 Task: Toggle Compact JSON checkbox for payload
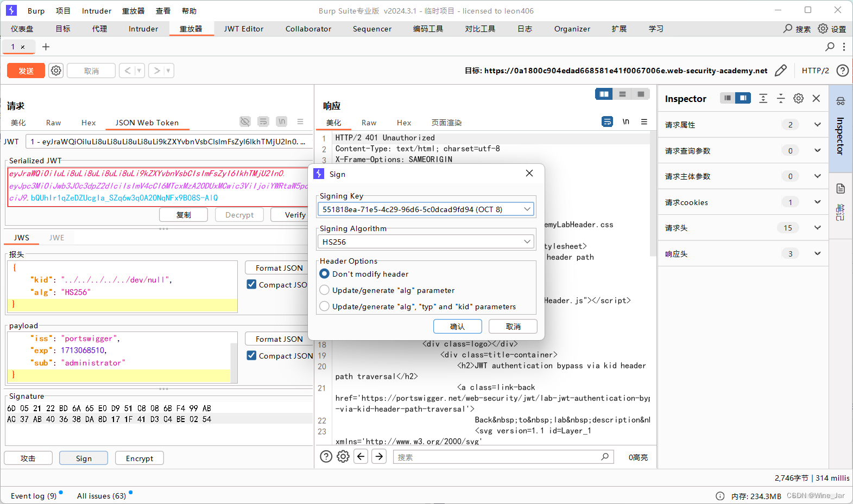(x=251, y=355)
